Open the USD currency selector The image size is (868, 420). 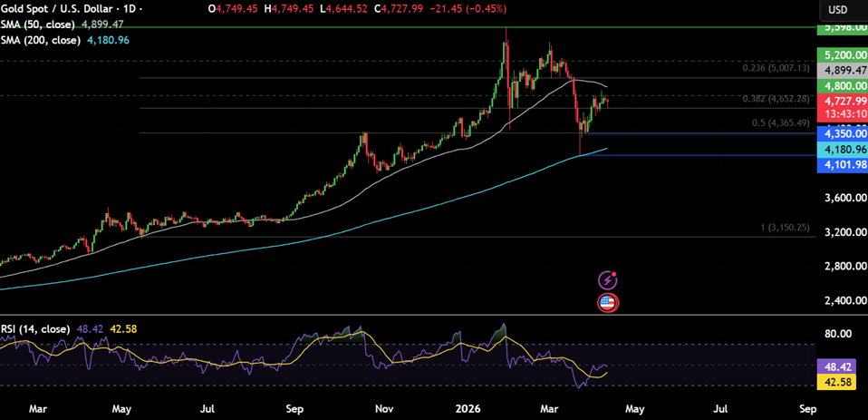tap(837, 10)
